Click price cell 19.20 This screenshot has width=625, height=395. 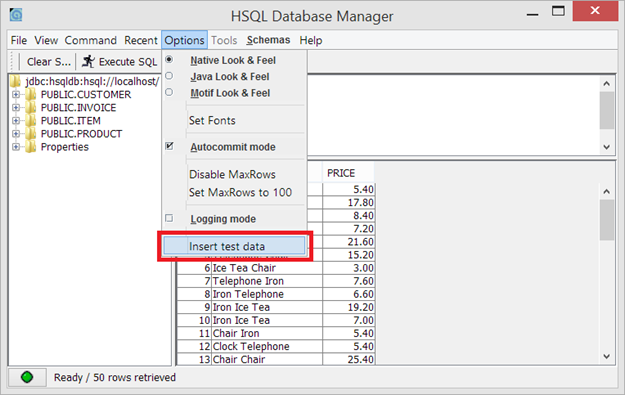(x=349, y=307)
